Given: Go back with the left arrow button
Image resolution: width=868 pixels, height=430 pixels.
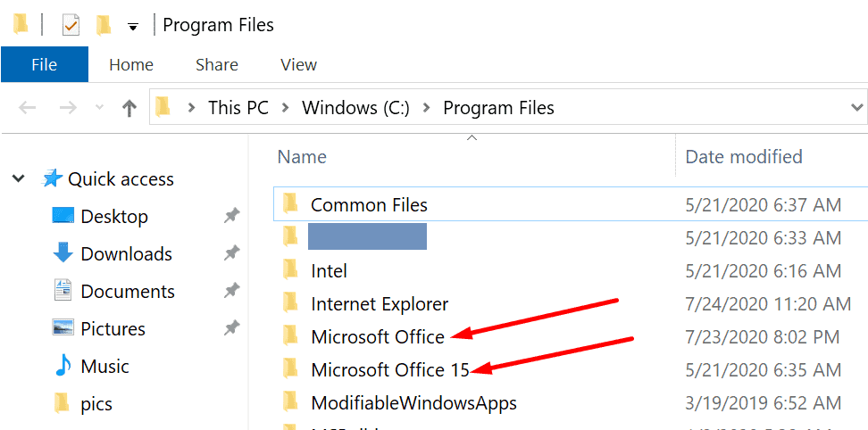Looking at the screenshot, I should 28,108.
